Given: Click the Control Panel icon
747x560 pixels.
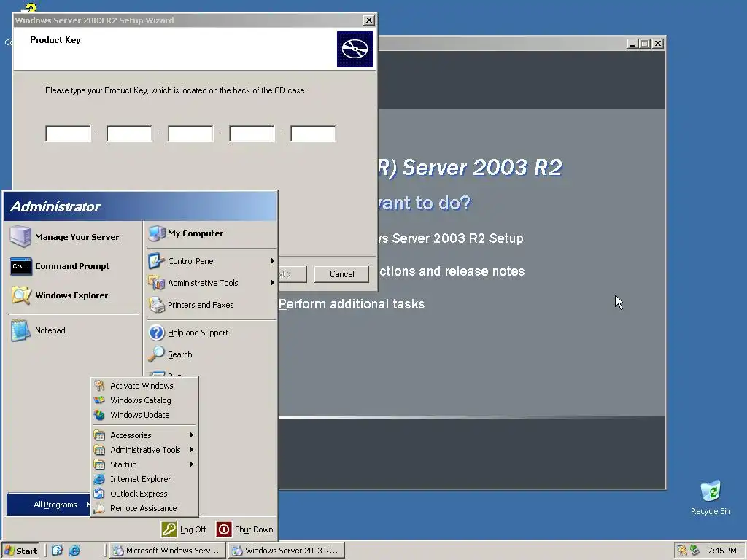Looking at the screenshot, I should [x=156, y=261].
